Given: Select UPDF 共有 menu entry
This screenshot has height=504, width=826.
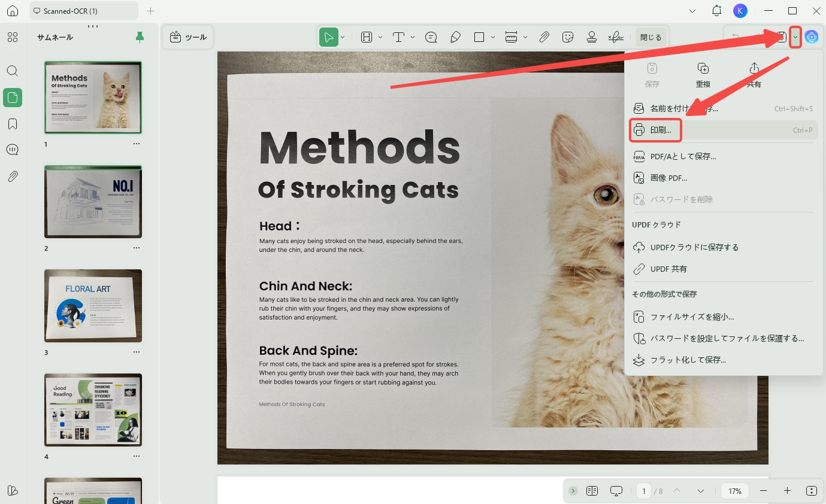Looking at the screenshot, I should tap(724, 269).
